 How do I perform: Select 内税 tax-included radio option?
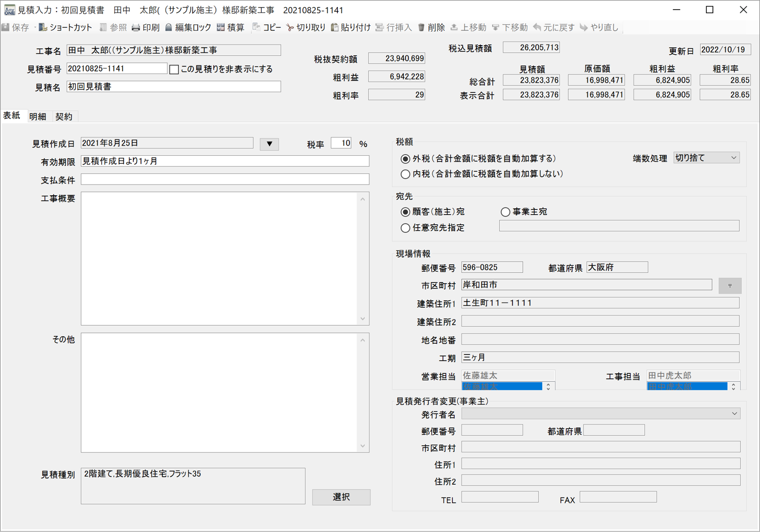click(x=405, y=174)
